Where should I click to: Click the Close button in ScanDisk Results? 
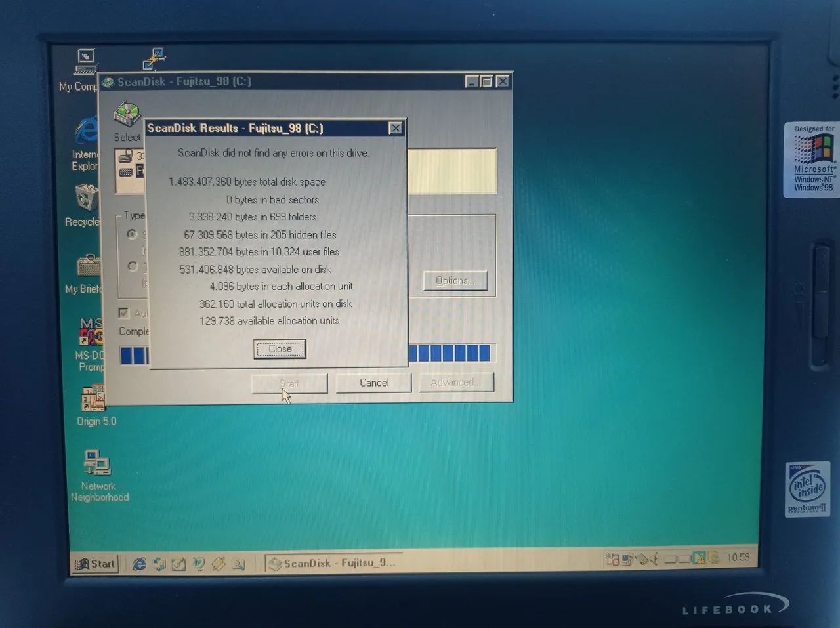pos(280,348)
